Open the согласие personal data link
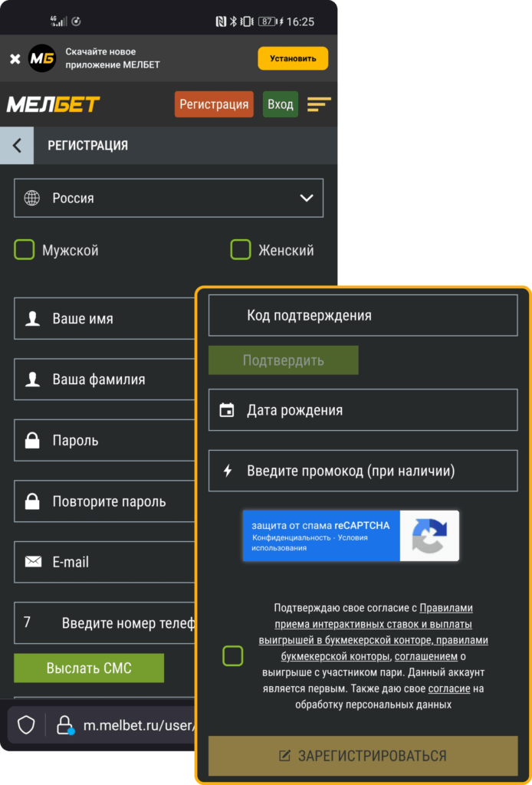The image size is (532, 785). (449, 688)
